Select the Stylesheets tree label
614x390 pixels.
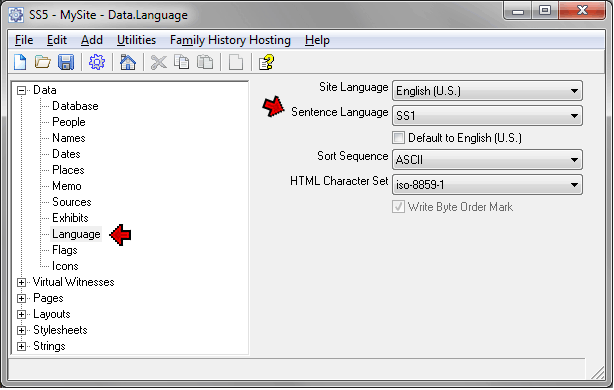(x=60, y=330)
